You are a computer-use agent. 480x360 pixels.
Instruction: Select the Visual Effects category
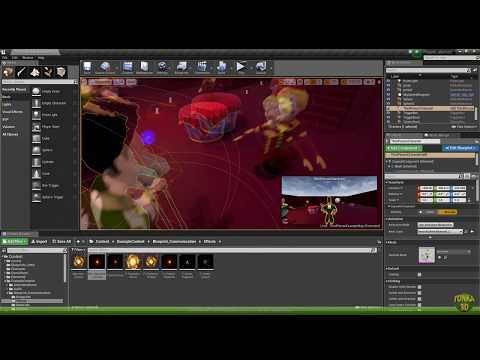[13, 112]
